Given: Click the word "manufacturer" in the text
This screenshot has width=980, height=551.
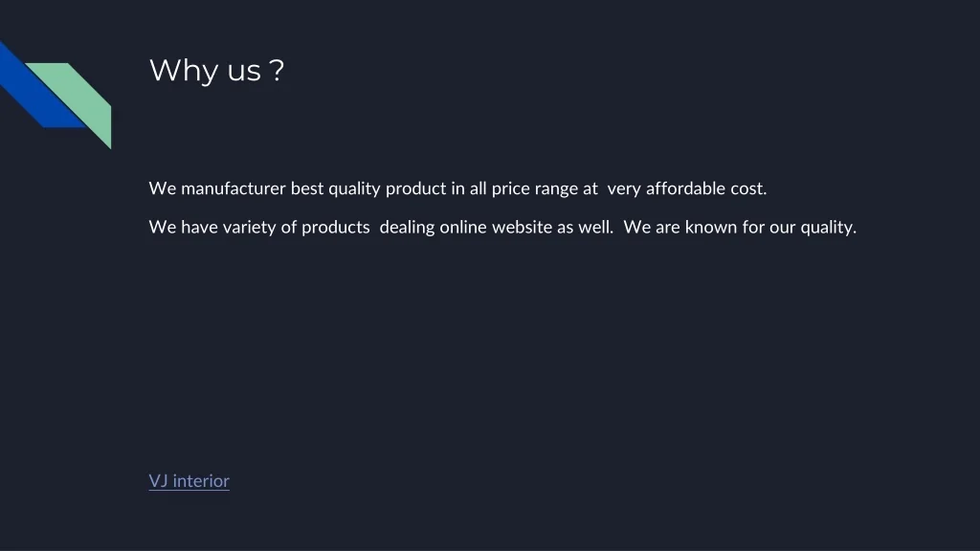Looking at the screenshot, I should point(234,188).
